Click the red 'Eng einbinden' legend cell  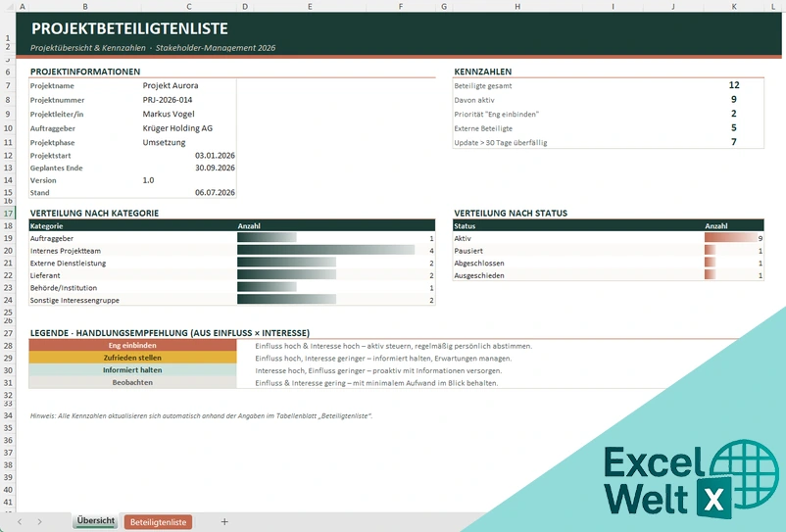click(x=132, y=346)
